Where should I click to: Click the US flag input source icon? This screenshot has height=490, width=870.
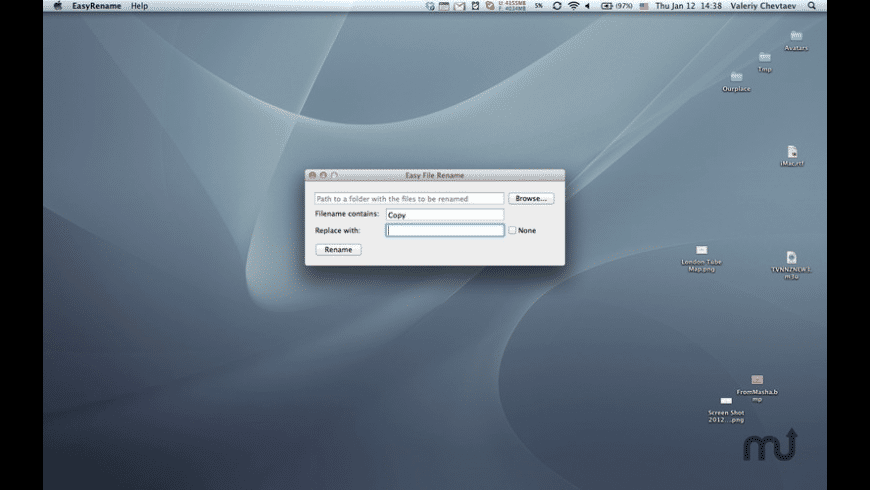point(644,6)
